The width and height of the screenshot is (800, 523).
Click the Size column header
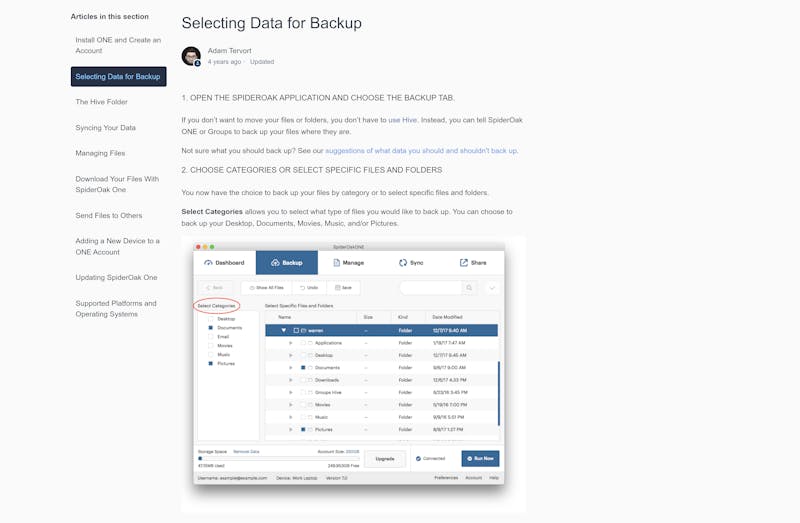point(368,317)
